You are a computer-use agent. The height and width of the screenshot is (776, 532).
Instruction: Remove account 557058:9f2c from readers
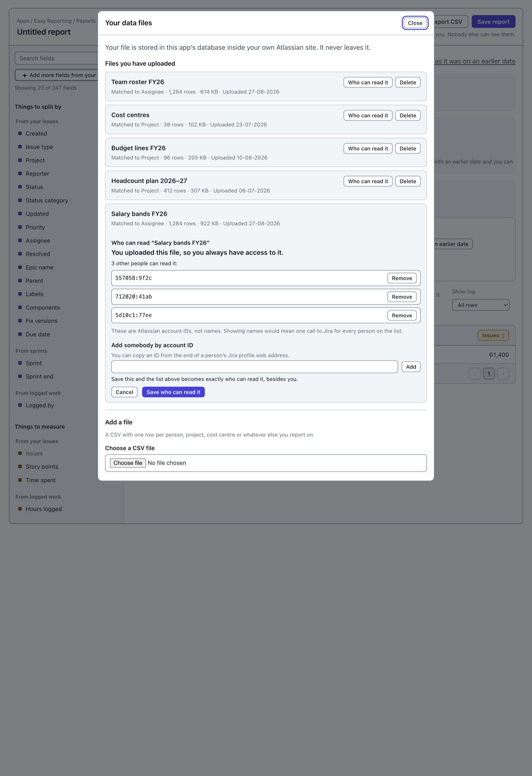[x=402, y=278]
